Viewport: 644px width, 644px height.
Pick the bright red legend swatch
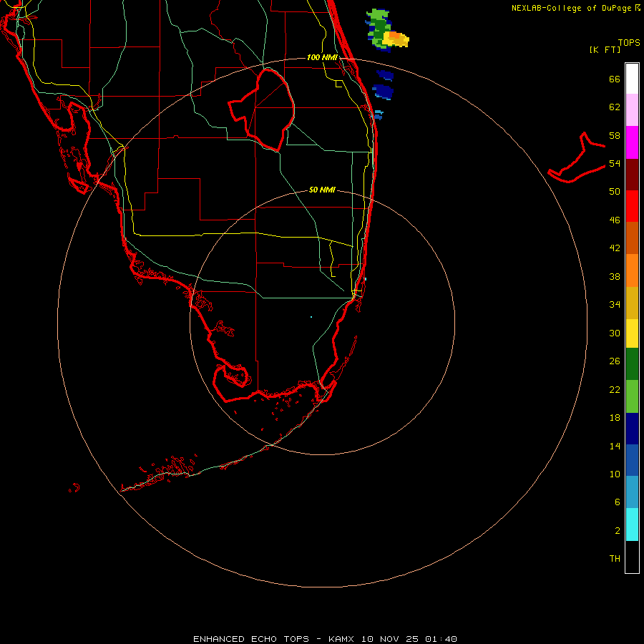(x=632, y=206)
